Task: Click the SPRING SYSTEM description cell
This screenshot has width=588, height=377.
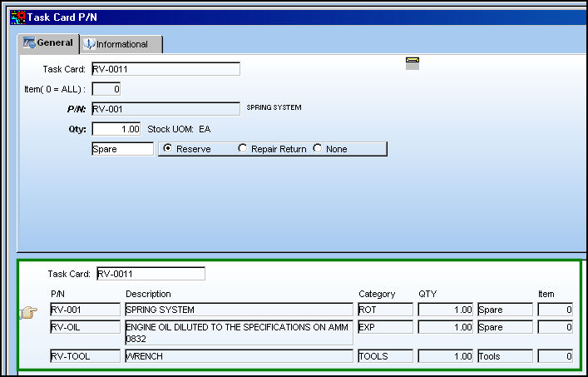Action: pyautogui.click(x=239, y=310)
